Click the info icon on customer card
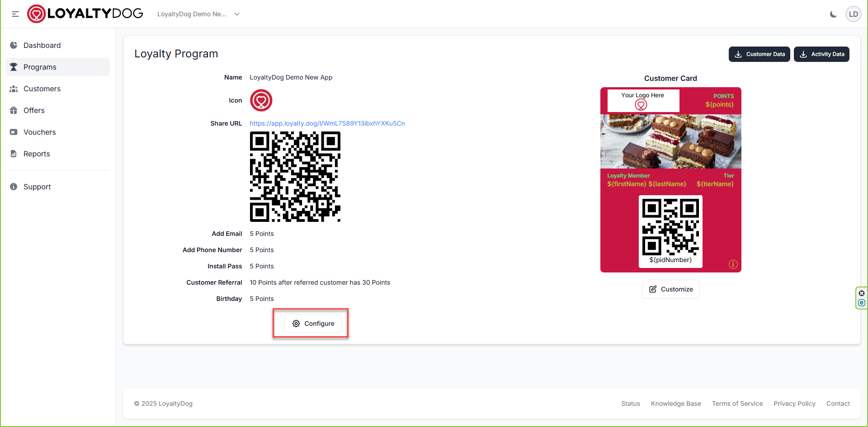 pyautogui.click(x=733, y=264)
